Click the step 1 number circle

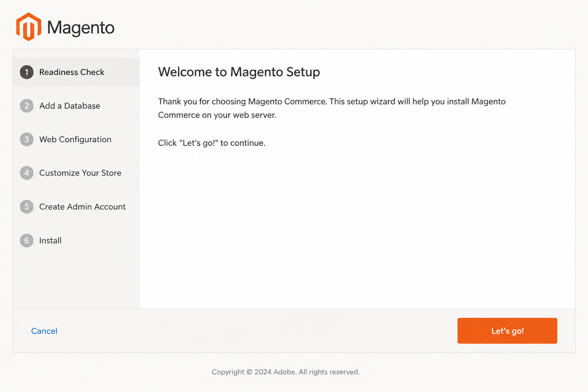point(27,72)
